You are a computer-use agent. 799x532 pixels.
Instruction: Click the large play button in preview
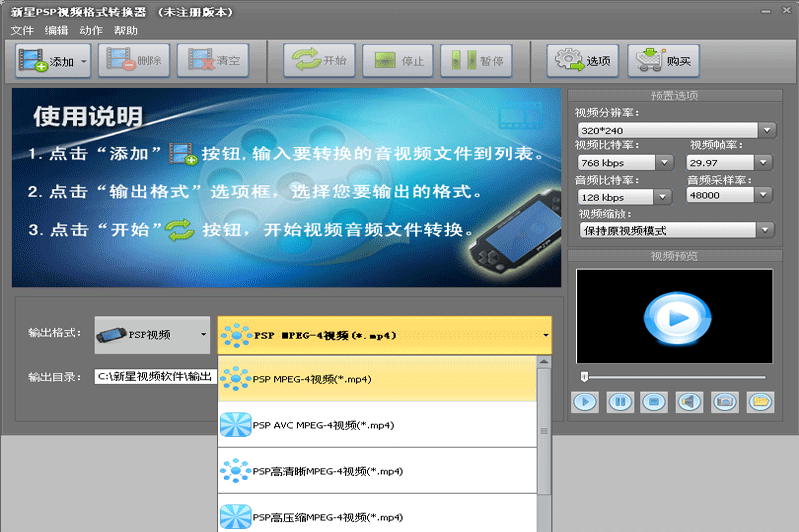point(677,318)
